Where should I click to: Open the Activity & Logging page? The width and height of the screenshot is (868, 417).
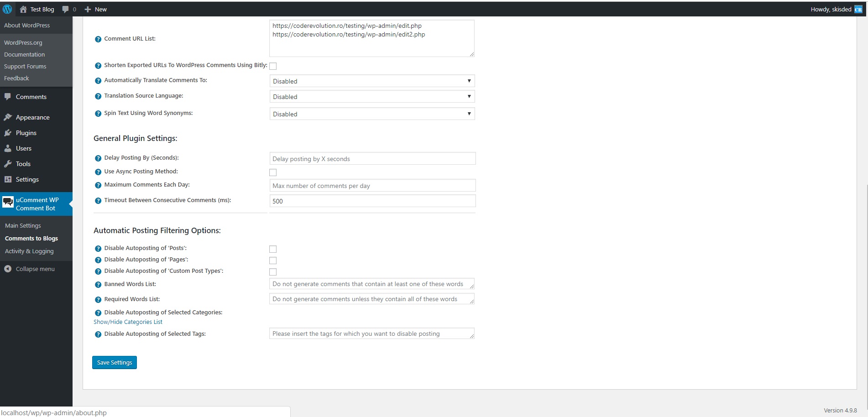pos(29,251)
